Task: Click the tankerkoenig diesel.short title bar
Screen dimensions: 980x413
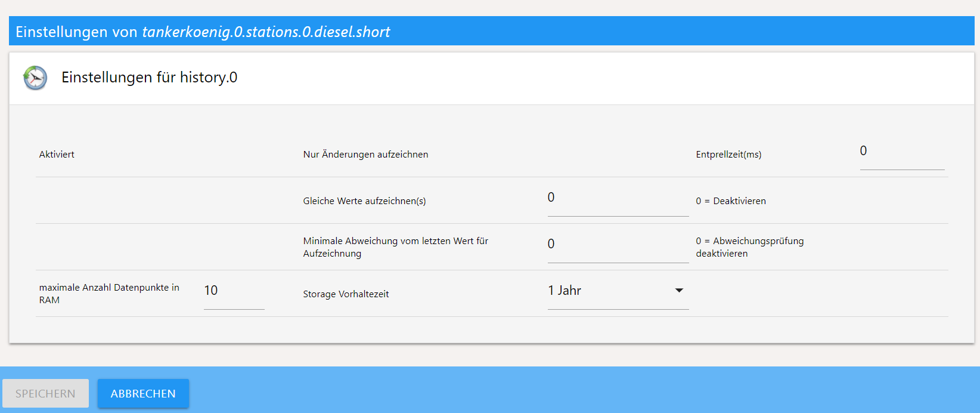Action: (x=491, y=32)
